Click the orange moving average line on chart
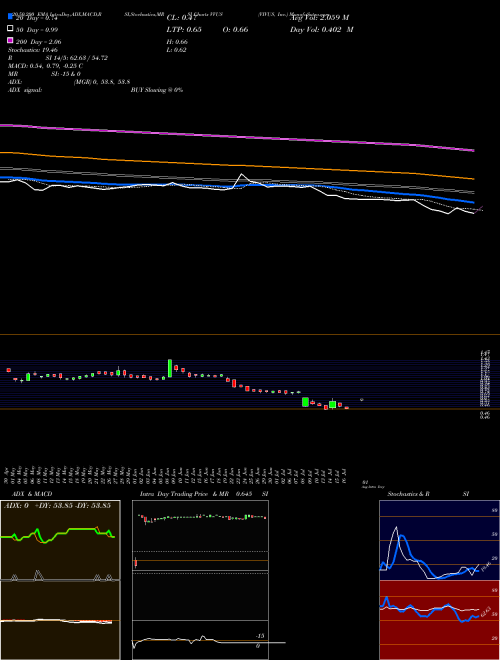500x660 pixels. click(x=236, y=164)
